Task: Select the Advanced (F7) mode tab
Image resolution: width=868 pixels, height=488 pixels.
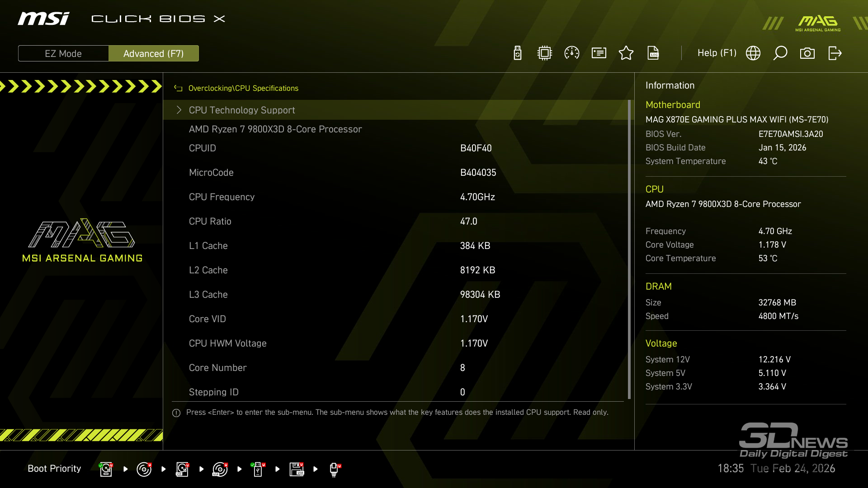Action: (154, 53)
